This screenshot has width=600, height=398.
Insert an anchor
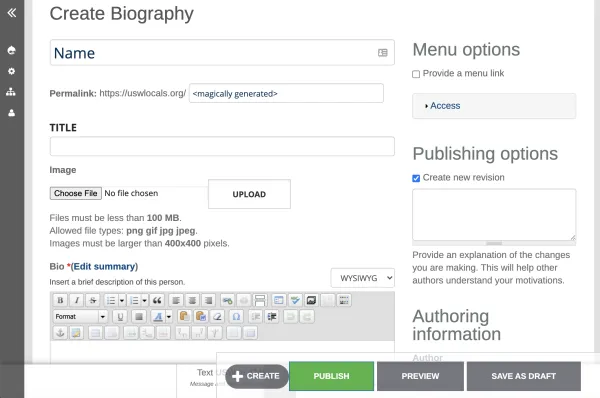pos(60,333)
